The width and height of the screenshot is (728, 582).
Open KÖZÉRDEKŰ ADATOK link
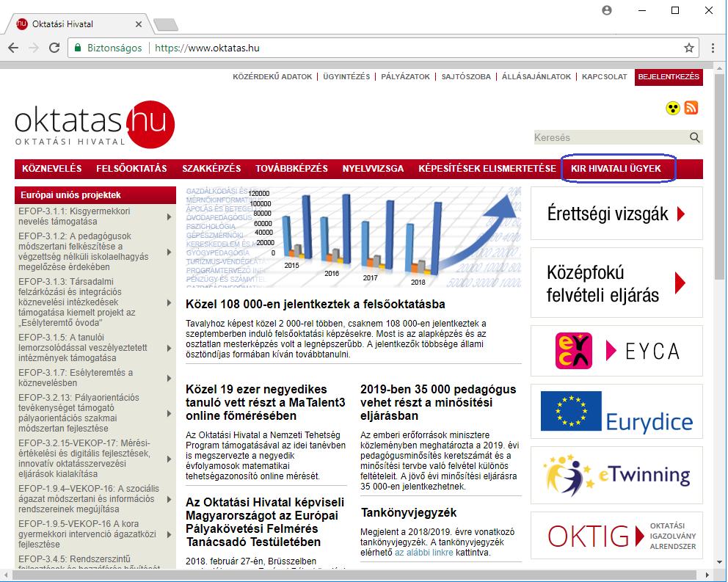272,76
